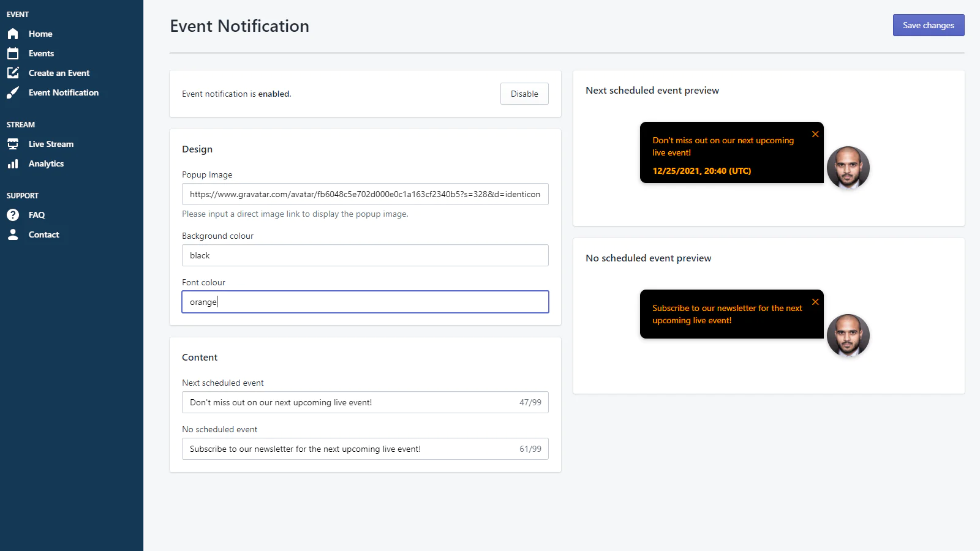The width and height of the screenshot is (980, 551).
Task: Disable the event notification
Action: 524,94
